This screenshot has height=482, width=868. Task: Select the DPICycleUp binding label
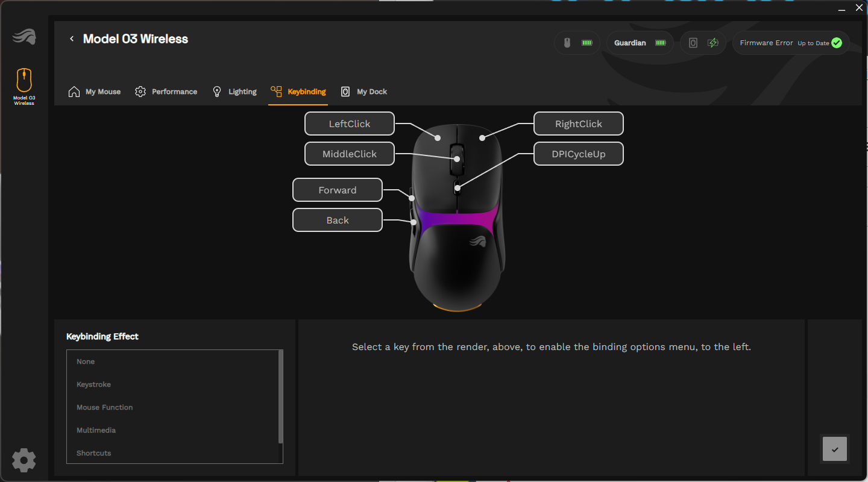click(x=578, y=154)
